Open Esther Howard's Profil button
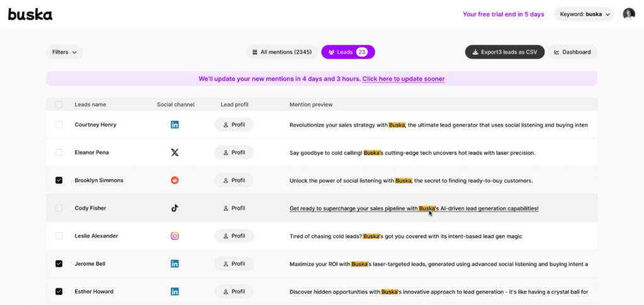 pos(234,291)
